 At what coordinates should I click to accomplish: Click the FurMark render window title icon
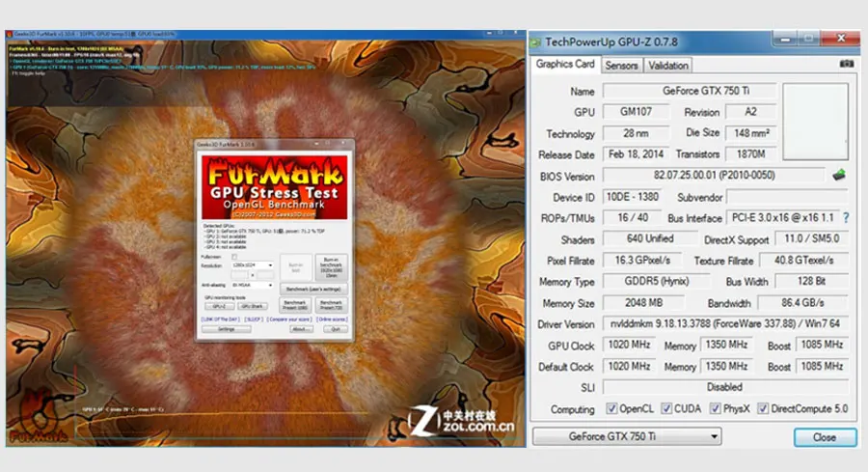9,35
